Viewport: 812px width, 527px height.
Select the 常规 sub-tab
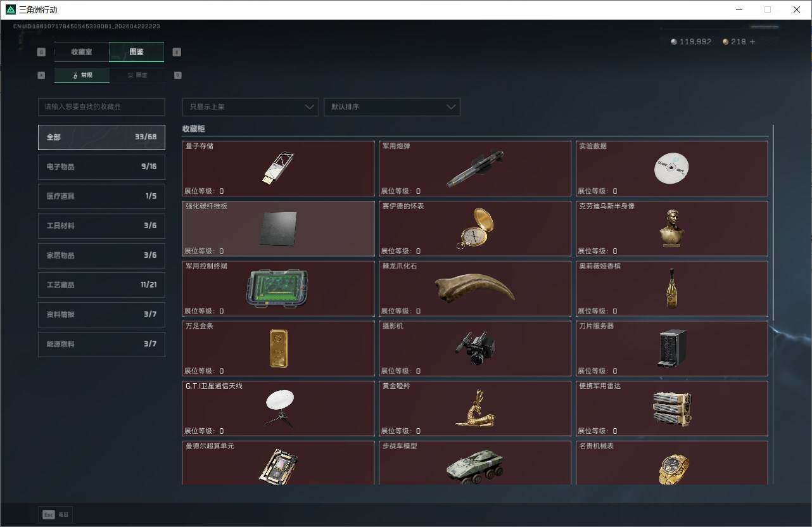82,75
